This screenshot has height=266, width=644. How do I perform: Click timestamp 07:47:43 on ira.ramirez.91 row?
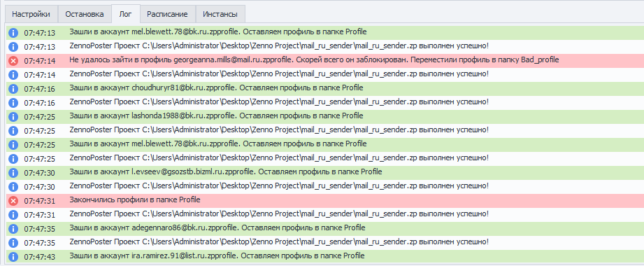point(39,257)
